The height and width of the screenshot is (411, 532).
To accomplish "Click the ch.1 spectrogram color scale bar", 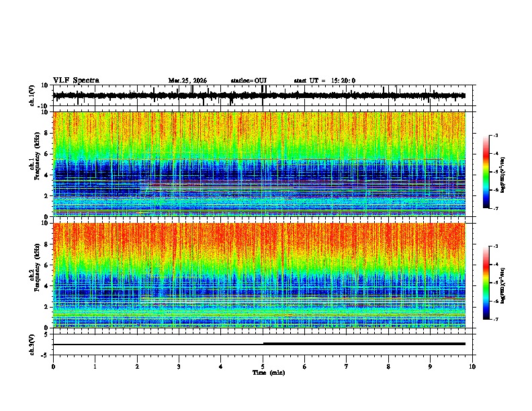I will coord(486,172).
